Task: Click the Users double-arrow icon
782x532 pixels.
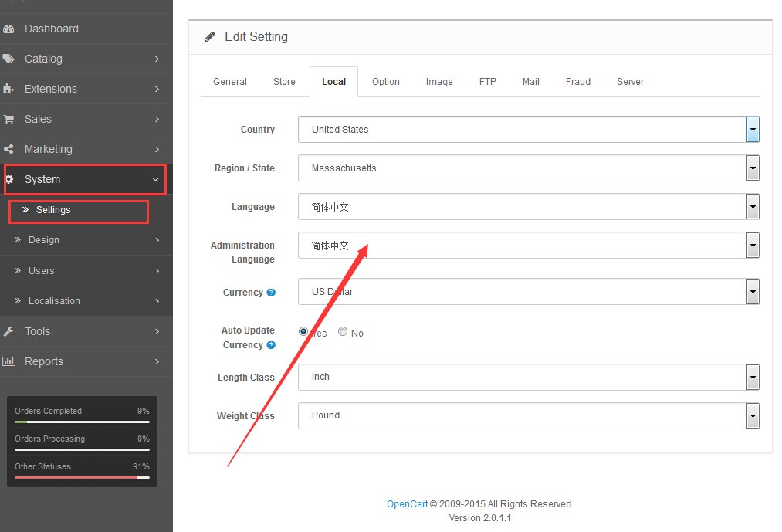Action: point(18,270)
